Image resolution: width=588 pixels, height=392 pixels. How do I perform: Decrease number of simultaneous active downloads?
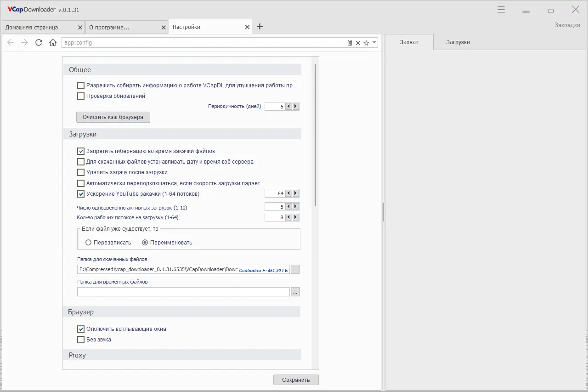coord(289,207)
